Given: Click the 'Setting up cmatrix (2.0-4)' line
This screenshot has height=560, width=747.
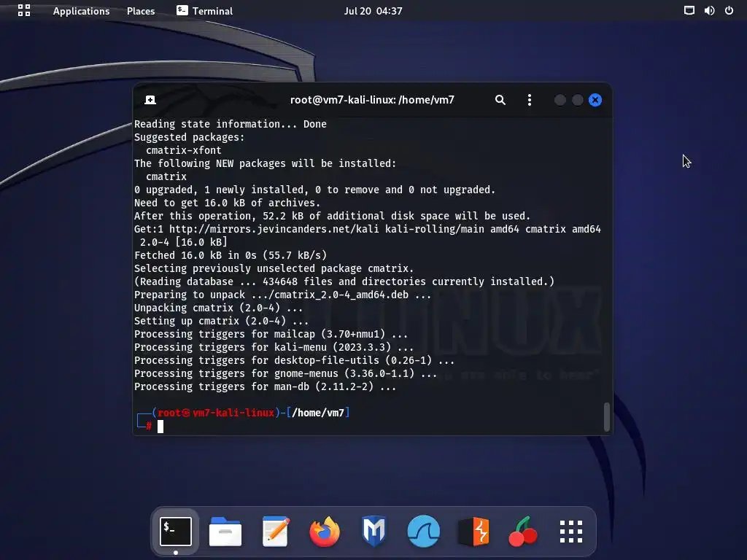Looking at the screenshot, I should coord(221,321).
